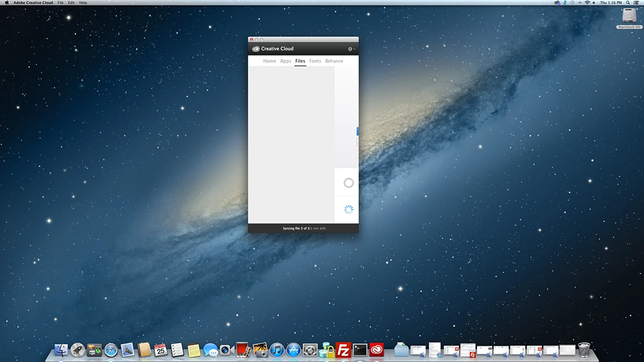Click the Creative Cloud sync icon in menu bar
The image size is (644, 362).
click(x=558, y=3)
